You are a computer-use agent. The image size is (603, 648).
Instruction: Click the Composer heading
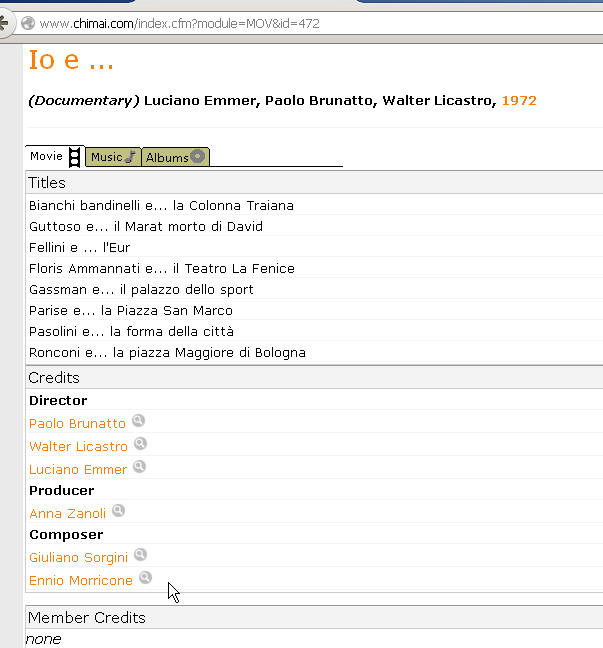click(66, 535)
